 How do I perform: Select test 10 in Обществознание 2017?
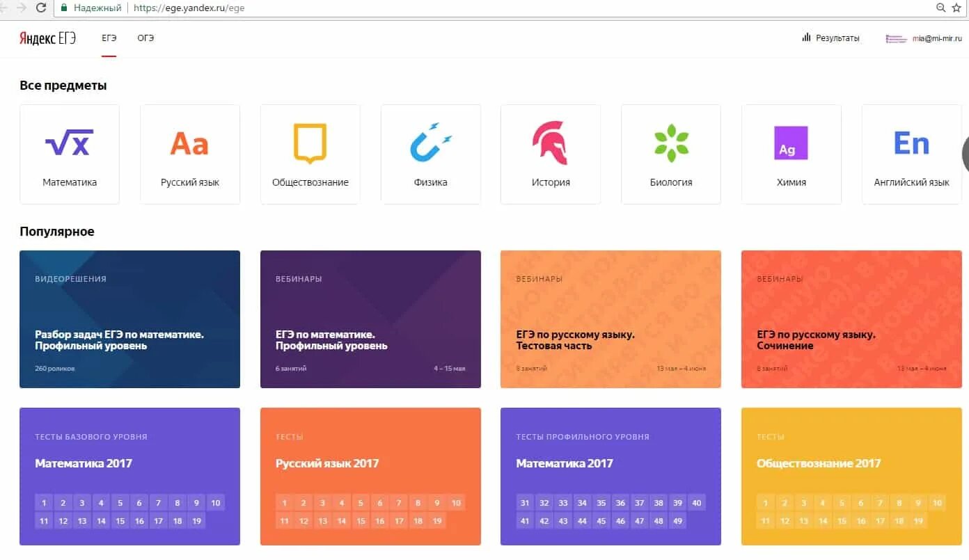click(x=937, y=503)
